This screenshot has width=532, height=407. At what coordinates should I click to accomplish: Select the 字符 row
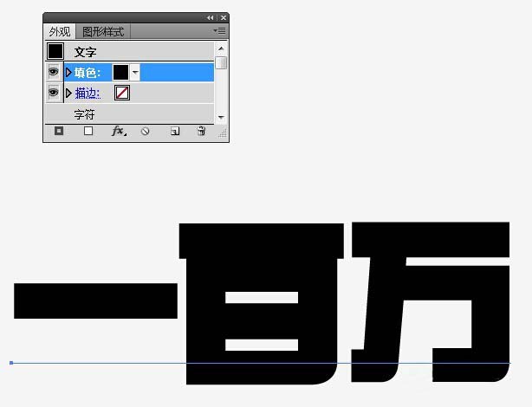point(130,114)
